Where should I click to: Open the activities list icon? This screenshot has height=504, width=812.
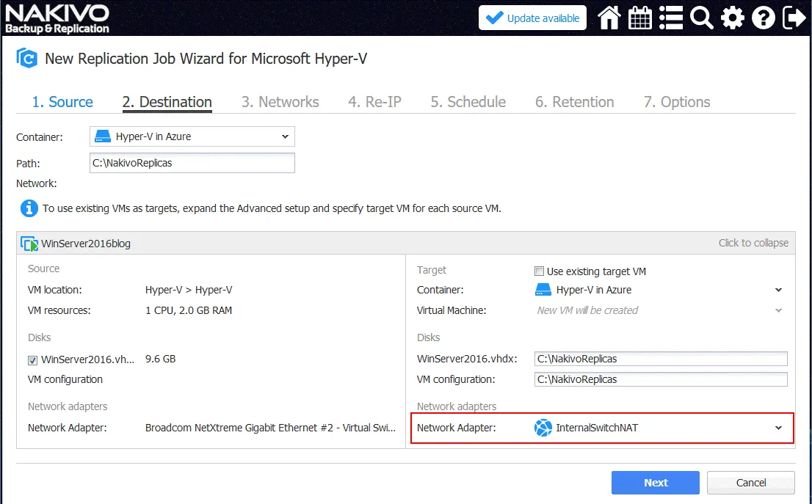pos(670,18)
